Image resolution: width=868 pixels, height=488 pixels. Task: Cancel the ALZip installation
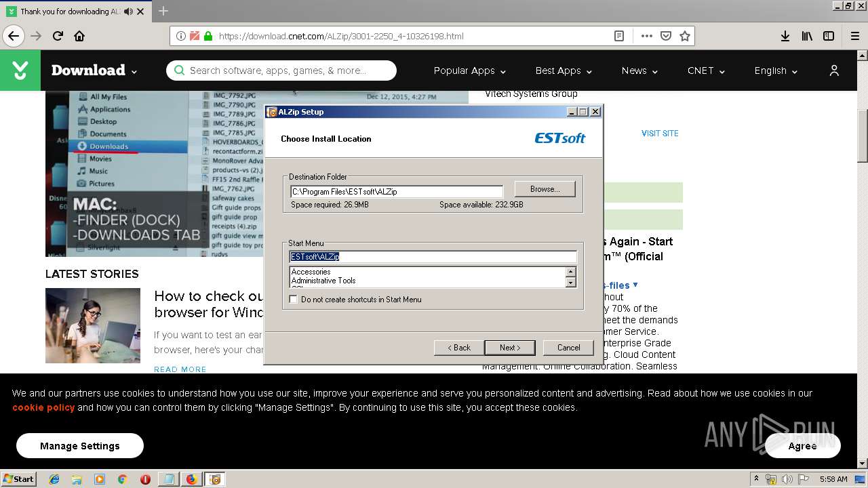[x=568, y=348]
